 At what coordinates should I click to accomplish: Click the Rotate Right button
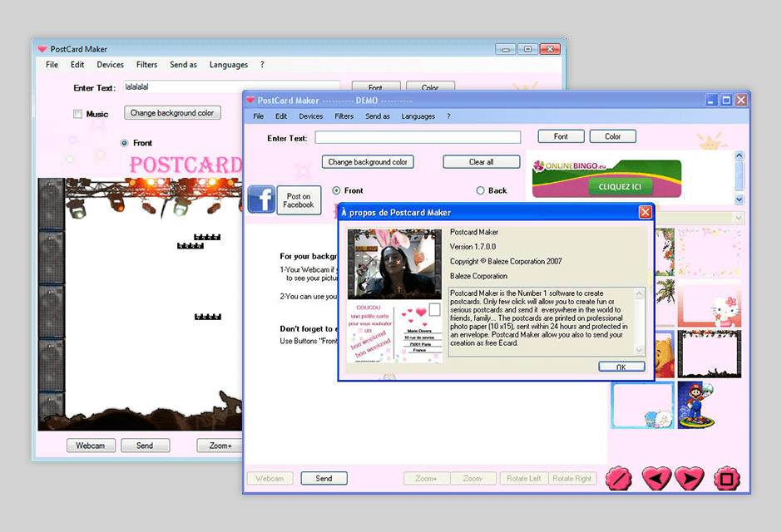(572, 478)
